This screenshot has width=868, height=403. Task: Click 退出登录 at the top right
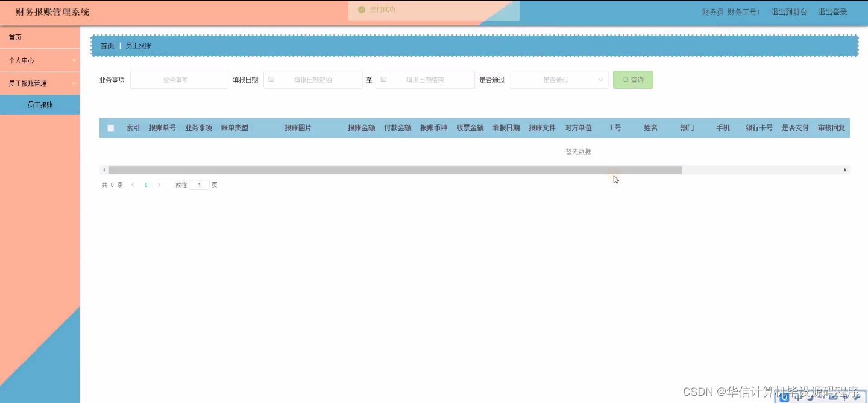tap(832, 11)
